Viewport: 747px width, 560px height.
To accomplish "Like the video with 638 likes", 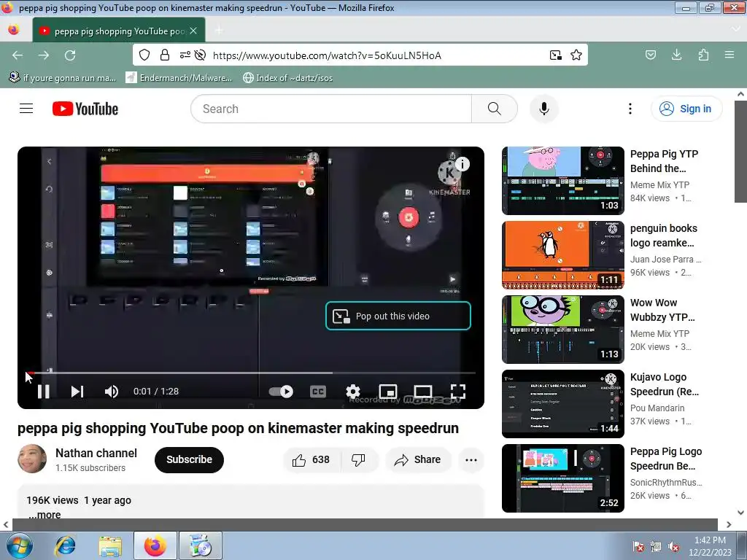I will (x=312, y=459).
